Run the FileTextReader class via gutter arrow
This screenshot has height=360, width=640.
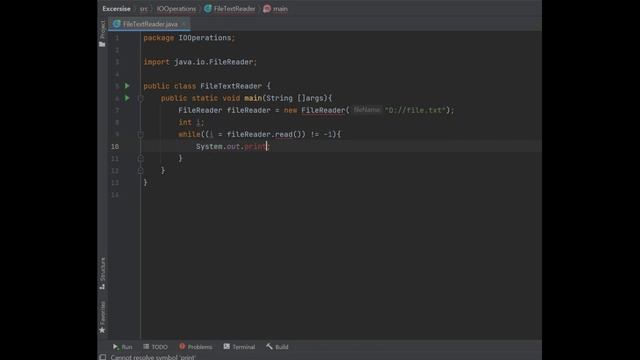127,86
